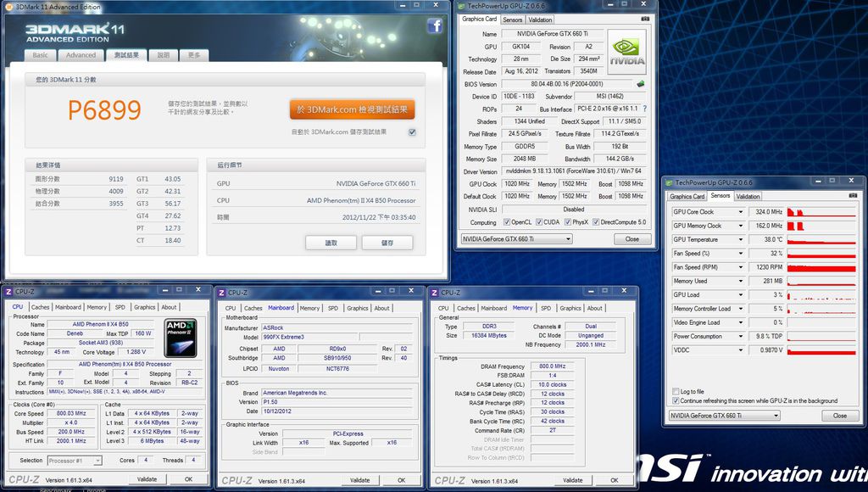868x492 pixels.
Task: Click the GPU Temperature red graph in Sensors
Action: (x=821, y=239)
